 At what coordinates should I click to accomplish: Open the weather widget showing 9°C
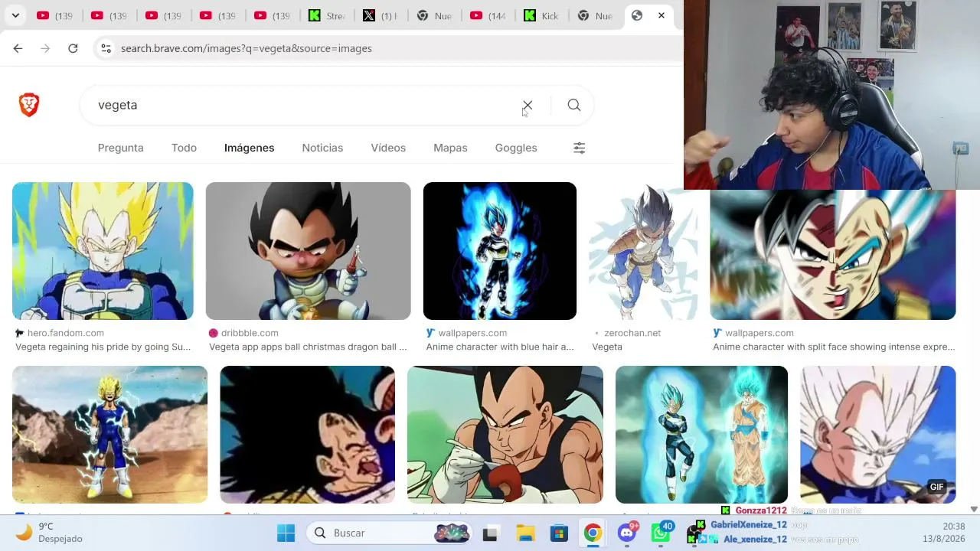pos(50,533)
